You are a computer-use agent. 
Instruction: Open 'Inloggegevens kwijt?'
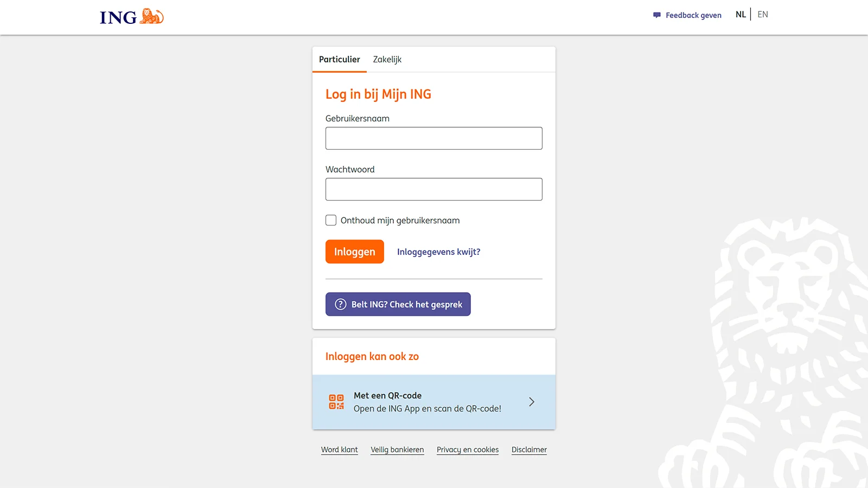(438, 252)
